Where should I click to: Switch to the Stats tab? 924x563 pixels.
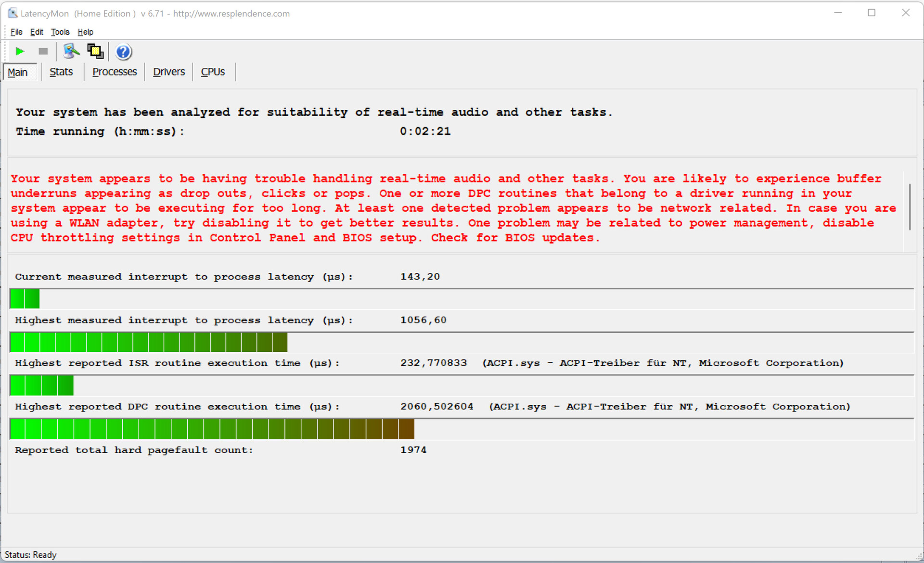tap(61, 72)
